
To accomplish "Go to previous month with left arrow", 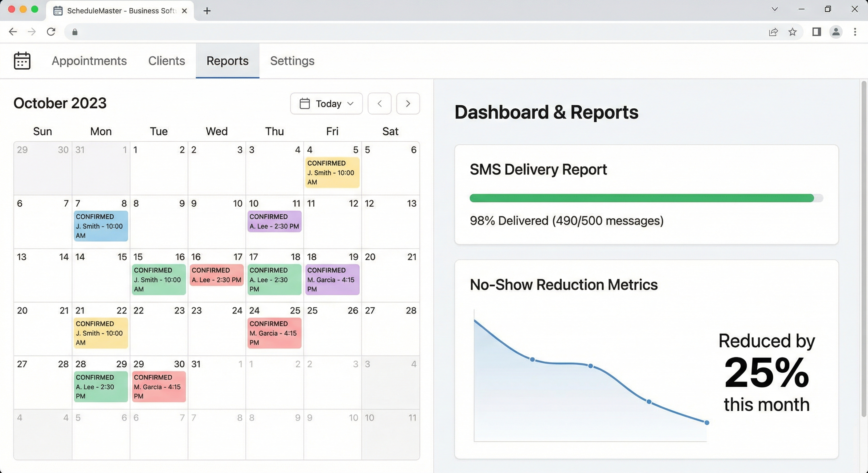I will (379, 103).
